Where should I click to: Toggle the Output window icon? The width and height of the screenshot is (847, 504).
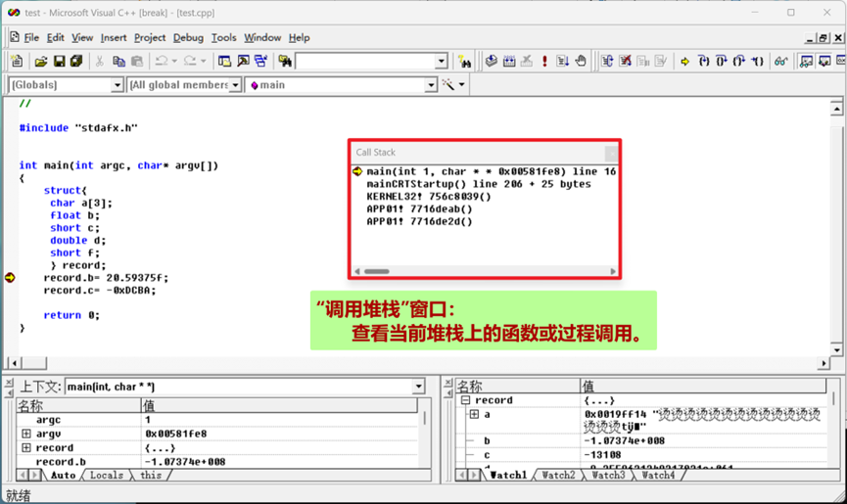pyautogui.click(x=243, y=61)
